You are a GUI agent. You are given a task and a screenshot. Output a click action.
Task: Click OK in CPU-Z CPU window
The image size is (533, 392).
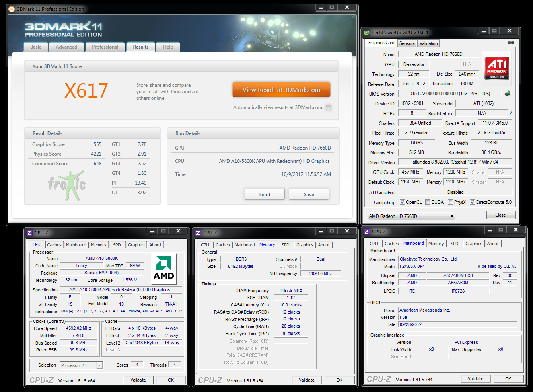(x=171, y=380)
